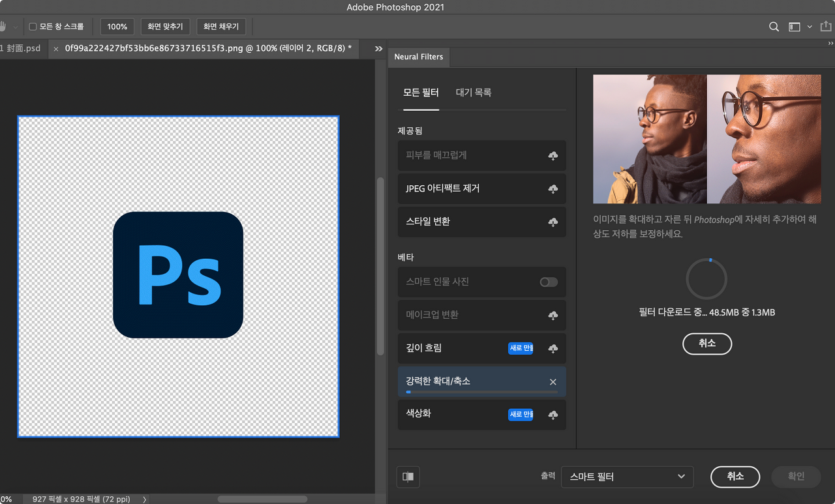Collapse the Neural Filters panel chevrons
This screenshot has width=835, height=504.
[x=830, y=43]
